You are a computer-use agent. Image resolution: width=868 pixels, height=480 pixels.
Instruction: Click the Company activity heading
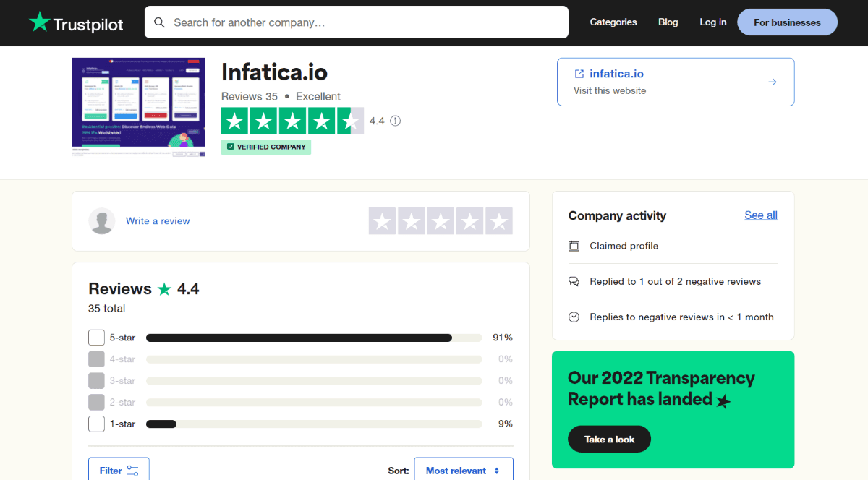tap(617, 215)
